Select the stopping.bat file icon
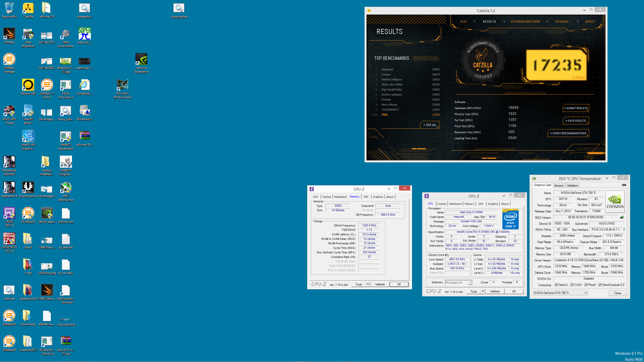The height and width of the screenshot is (362, 644). [179, 10]
